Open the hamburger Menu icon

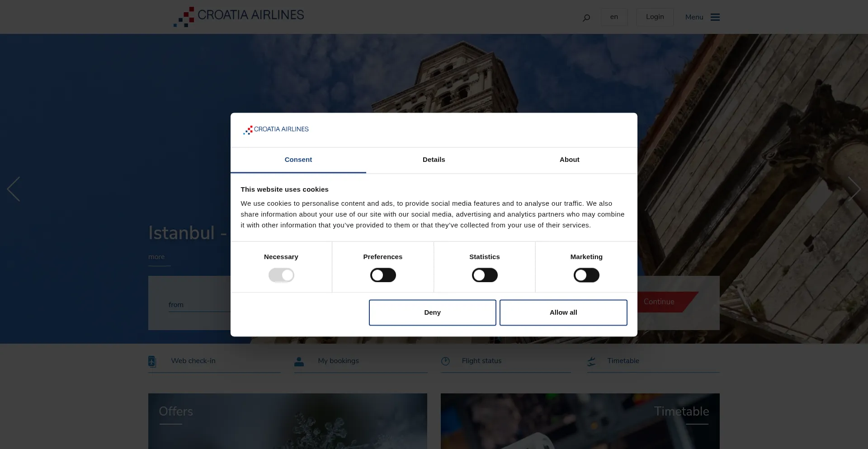(715, 17)
